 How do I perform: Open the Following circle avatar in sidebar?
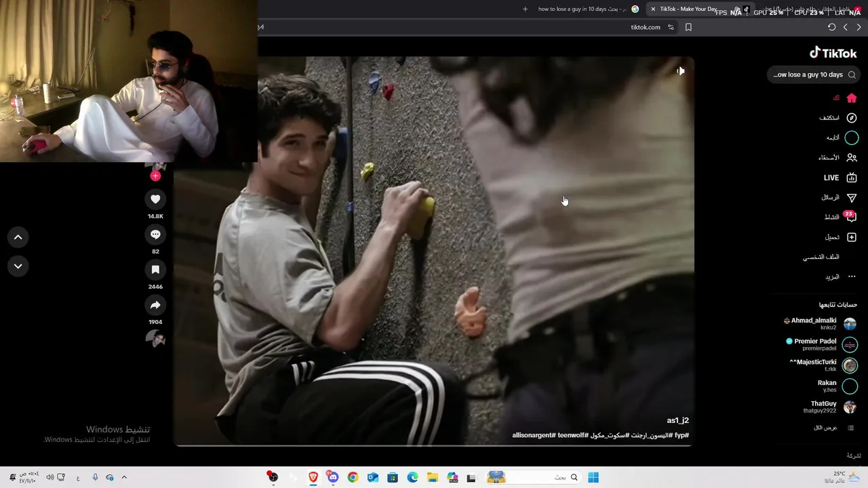point(852,138)
